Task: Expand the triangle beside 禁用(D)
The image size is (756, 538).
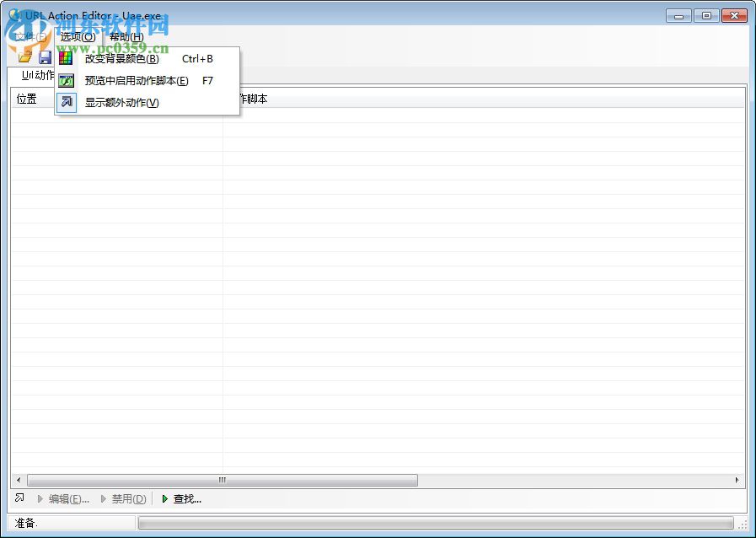Action: (x=103, y=498)
